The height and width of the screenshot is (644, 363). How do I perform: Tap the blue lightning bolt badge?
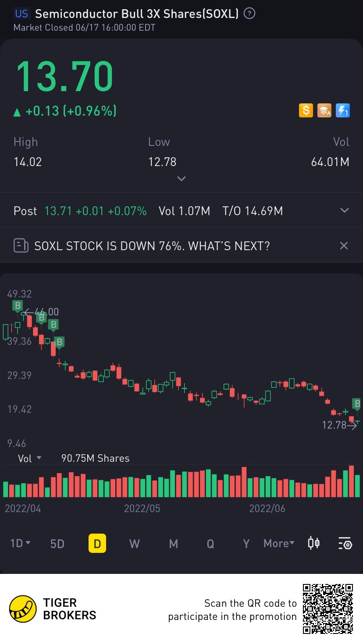pyautogui.click(x=342, y=110)
